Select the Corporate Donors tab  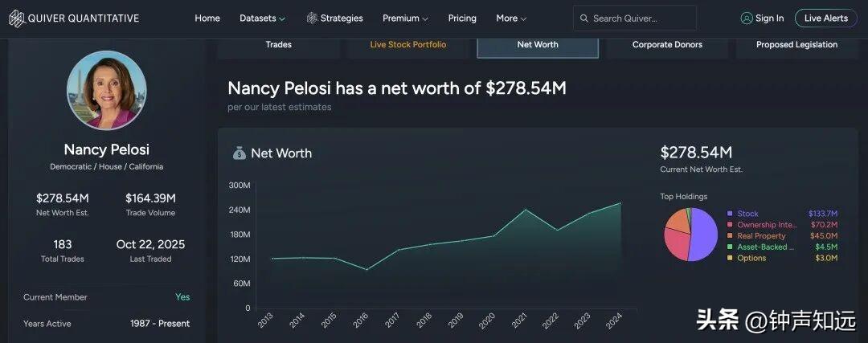[x=667, y=45]
